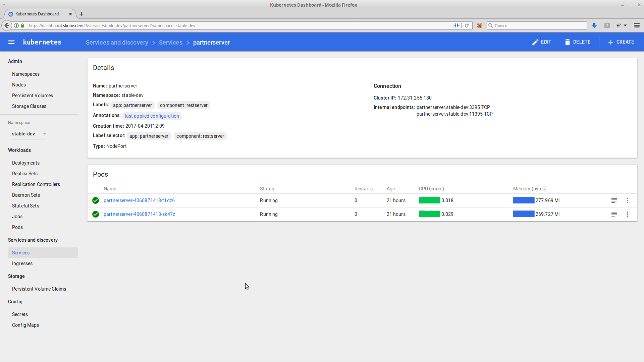Viewport: 644px width, 362px height.
Task: Click the CPU usage bar for pod zk47z
Action: (429, 214)
